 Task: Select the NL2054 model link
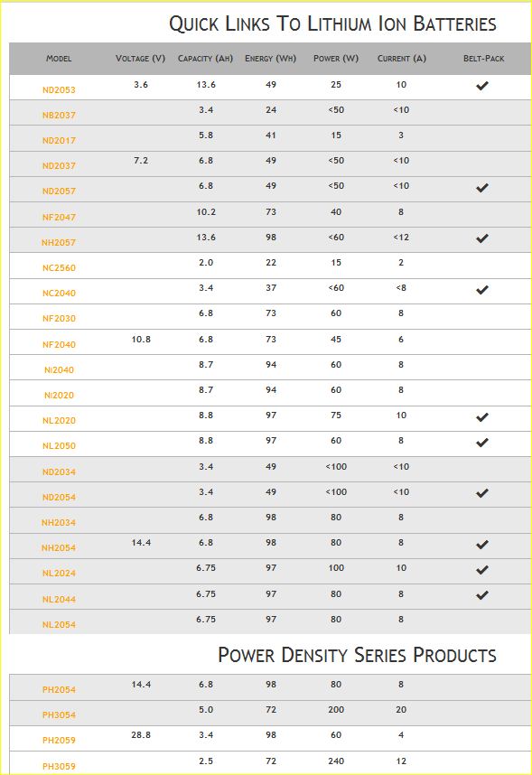[59, 625]
